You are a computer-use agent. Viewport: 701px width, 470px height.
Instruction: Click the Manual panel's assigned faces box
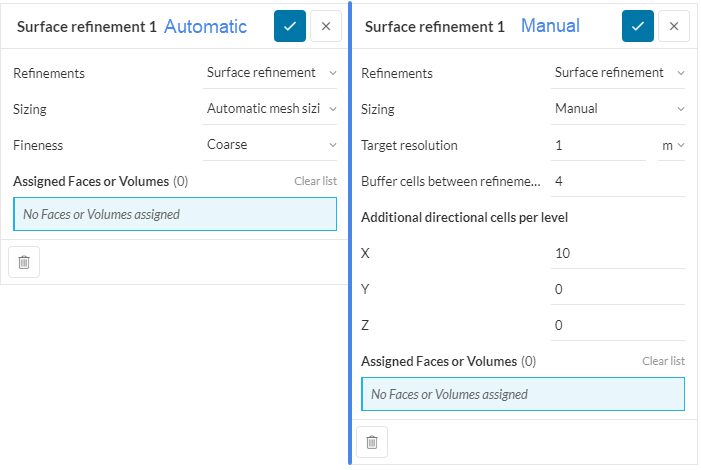(x=522, y=394)
